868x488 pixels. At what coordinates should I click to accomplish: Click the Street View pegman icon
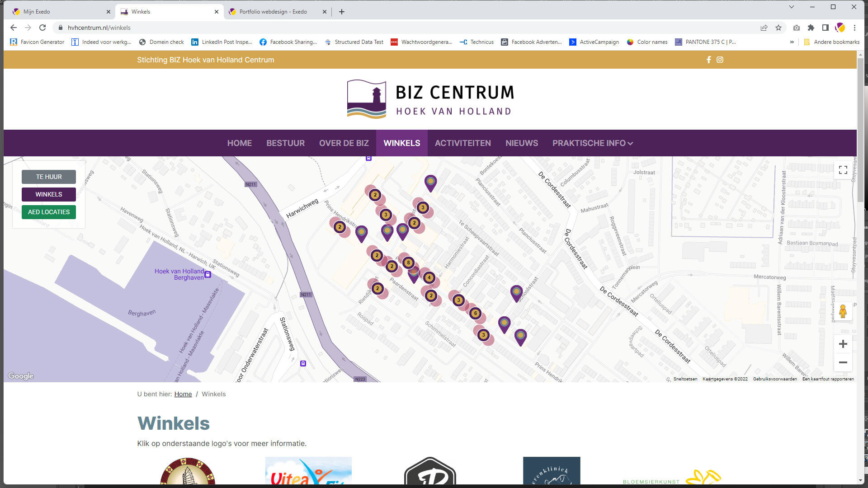click(843, 311)
